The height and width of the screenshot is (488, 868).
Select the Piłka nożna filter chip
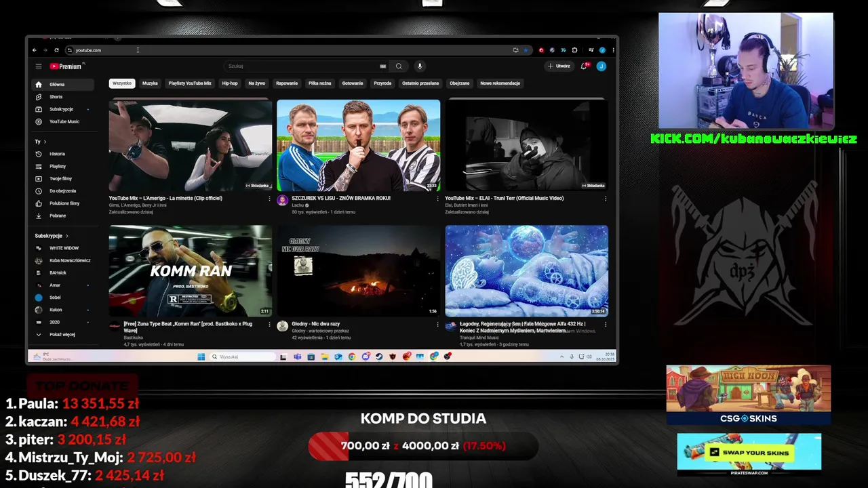320,83
